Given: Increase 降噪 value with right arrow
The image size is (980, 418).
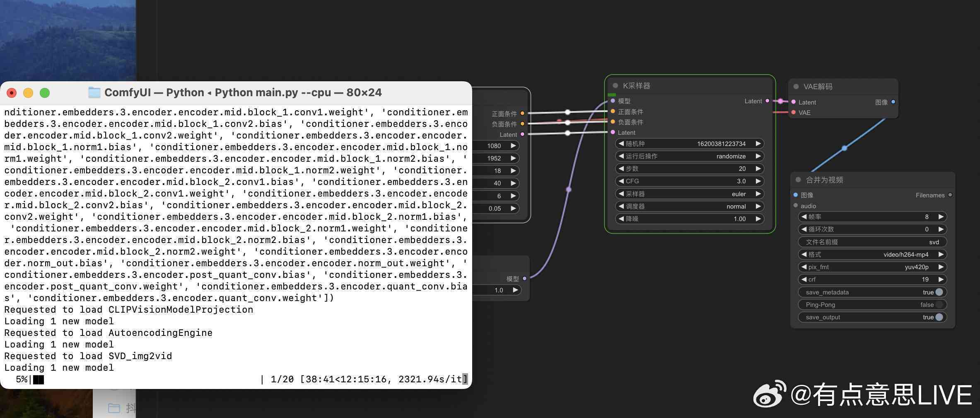Looking at the screenshot, I should pyautogui.click(x=758, y=219).
